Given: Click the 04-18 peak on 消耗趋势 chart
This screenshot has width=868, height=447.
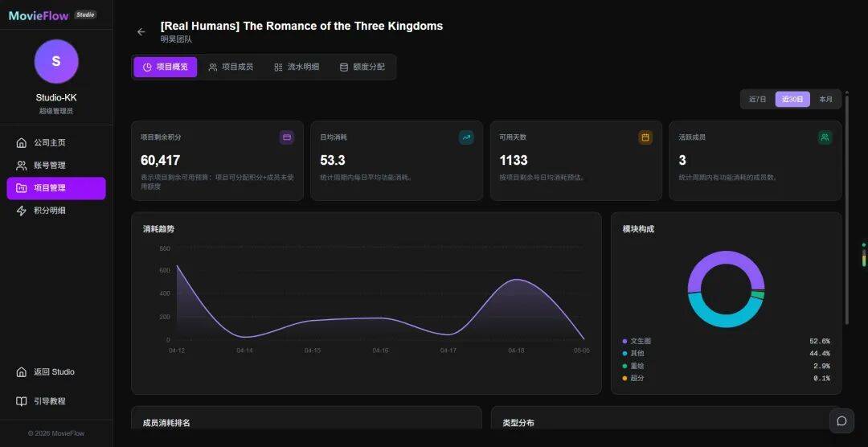Looking at the screenshot, I should (x=516, y=279).
